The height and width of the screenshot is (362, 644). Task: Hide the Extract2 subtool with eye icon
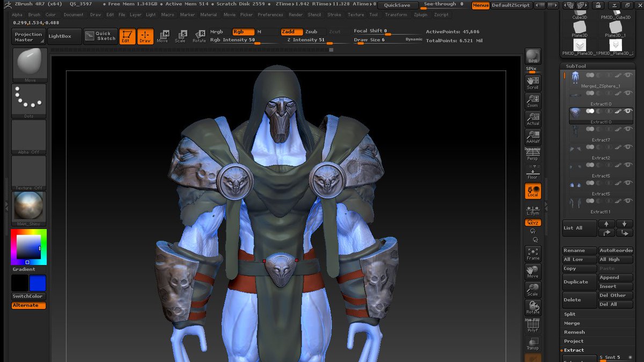point(628,147)
